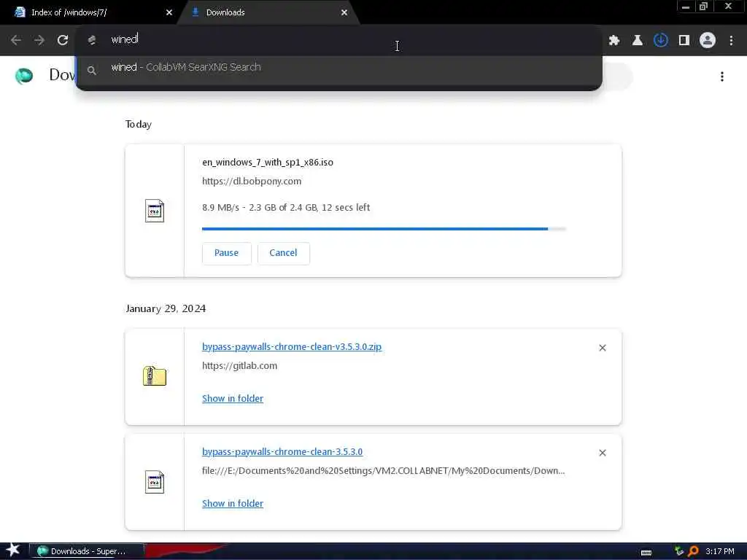Viewport: 747px width, 560px height.
Task: Click the zip folder file icon
Action: coord(155,376)
